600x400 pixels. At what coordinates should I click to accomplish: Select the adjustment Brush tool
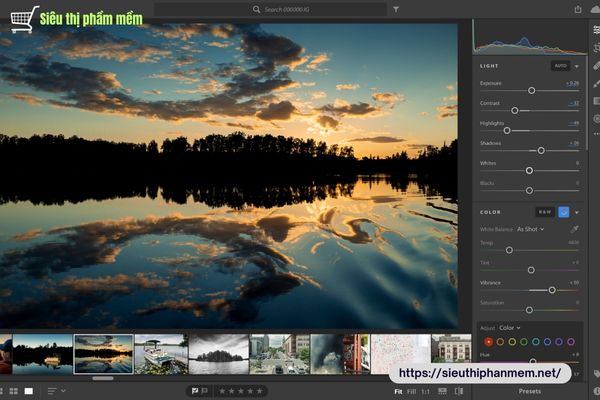(596, 83)
